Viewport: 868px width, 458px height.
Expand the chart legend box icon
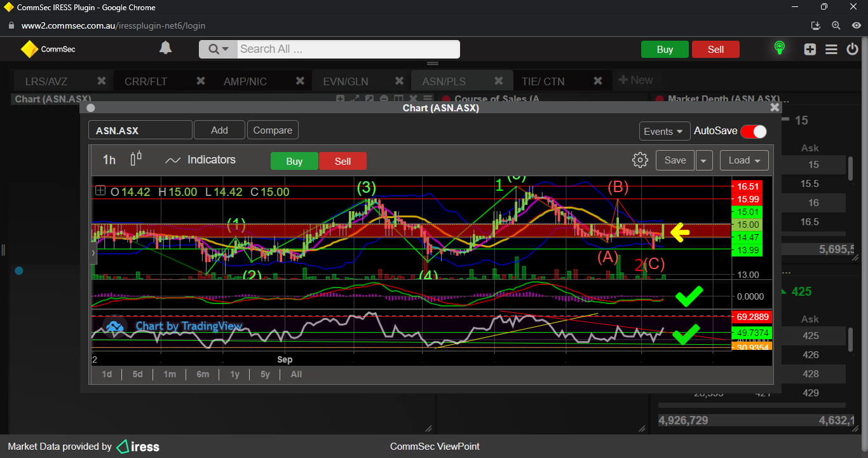100,191
